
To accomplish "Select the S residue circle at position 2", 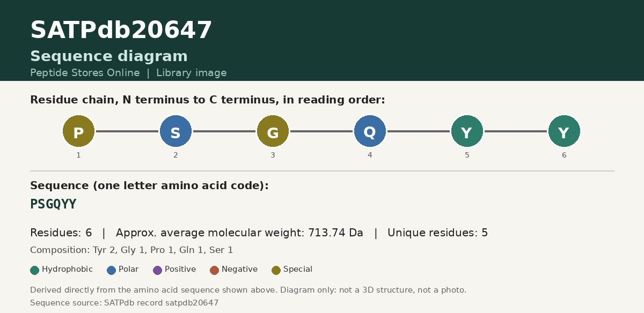I will [x=175, y=131].
